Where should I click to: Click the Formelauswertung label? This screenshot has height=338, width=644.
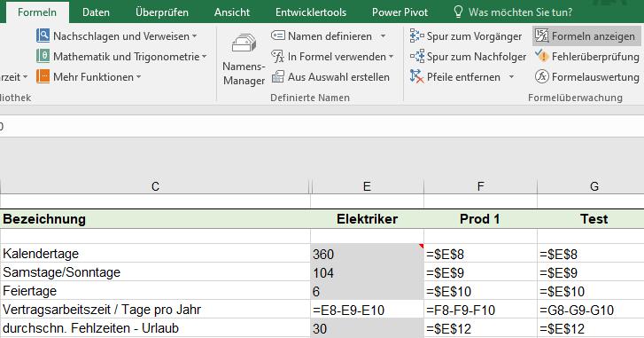[595, 77]
